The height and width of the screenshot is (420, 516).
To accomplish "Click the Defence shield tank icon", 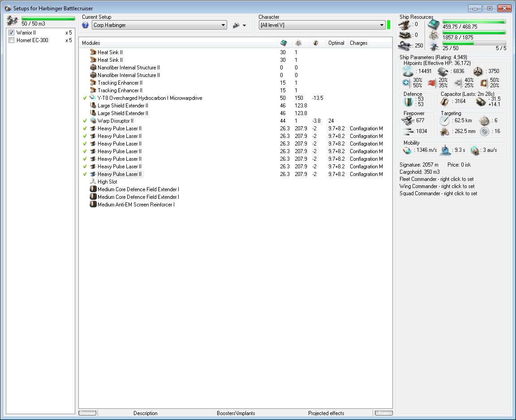I will (x=408, y=102).
